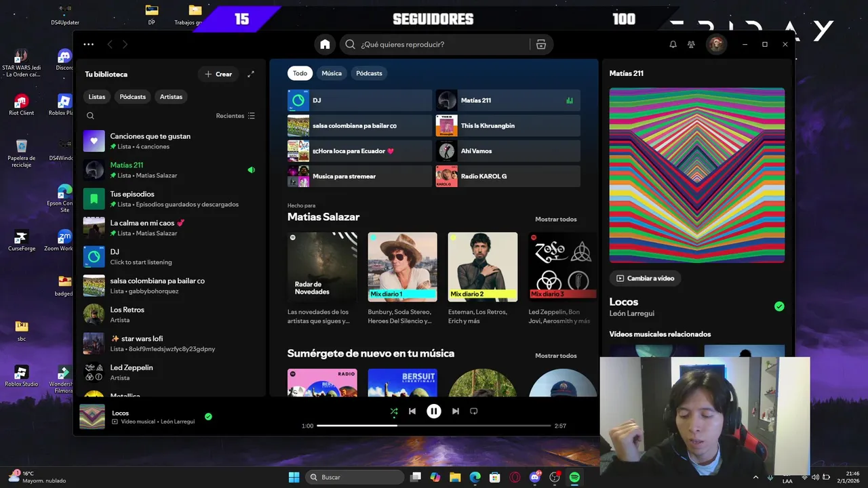
Task: Open Friend Activity people icon
Action: click(x=691, y=44)
